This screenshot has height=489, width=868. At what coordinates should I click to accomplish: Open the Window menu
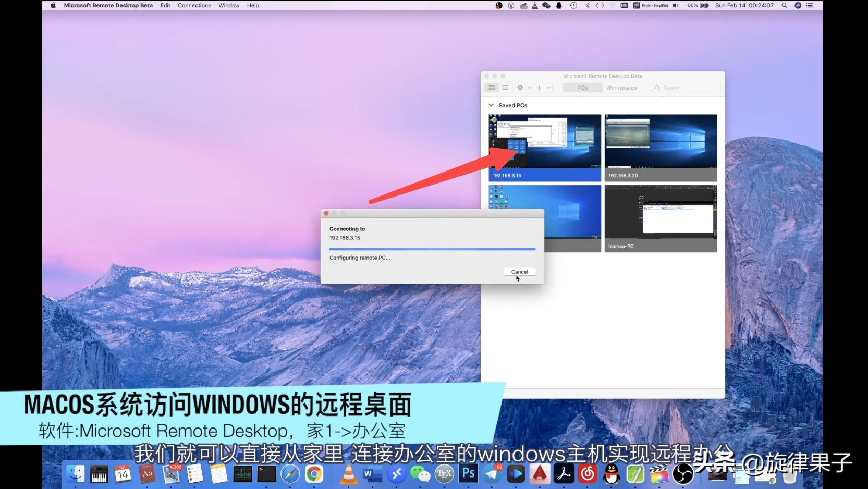[229, 5]
